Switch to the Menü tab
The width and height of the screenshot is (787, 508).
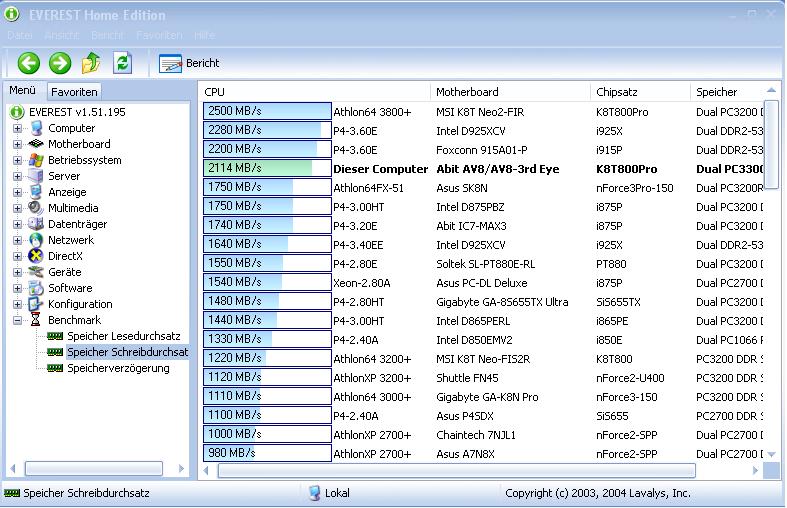pos(23,90)
